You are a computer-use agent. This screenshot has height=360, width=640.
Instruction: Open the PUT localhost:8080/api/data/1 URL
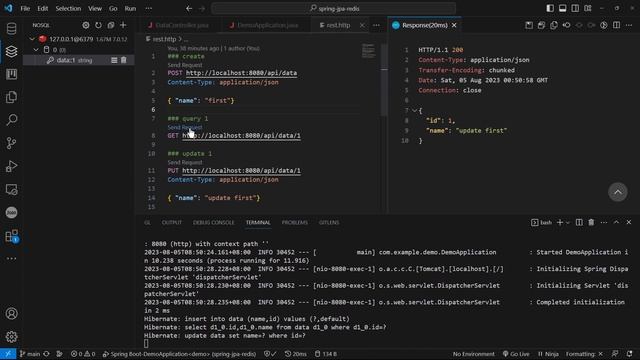point(241,171)
